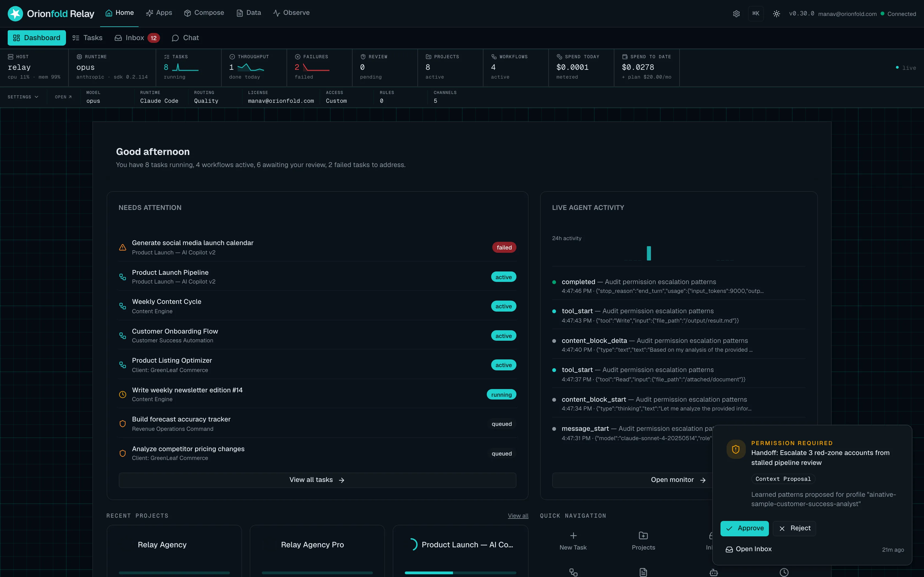Toggle the light/dark theme sun icon
The width and height of the screenshot is (924, 577).
pos(776,14)
